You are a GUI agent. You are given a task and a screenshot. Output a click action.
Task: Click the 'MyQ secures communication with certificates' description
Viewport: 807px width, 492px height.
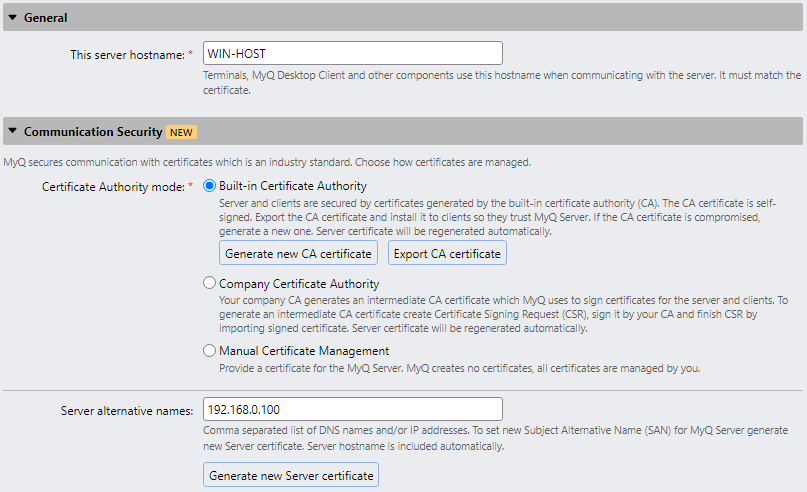(267, 162)
